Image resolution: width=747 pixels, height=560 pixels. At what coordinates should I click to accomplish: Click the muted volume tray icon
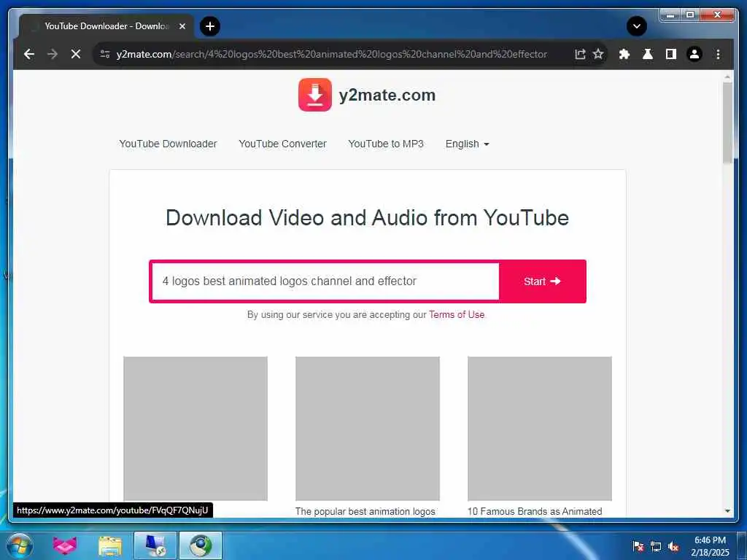point(673,547)
